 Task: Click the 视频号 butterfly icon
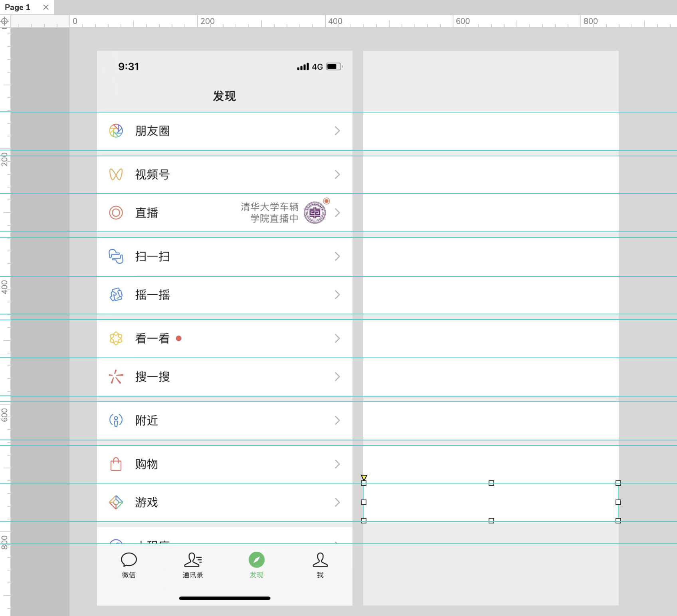tap(116, 174)
